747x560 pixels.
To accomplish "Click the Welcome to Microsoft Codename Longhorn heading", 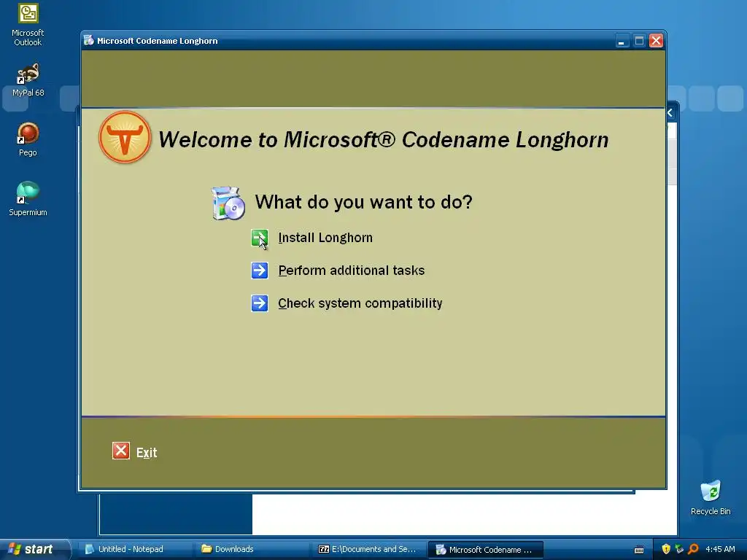I will (383, 139).
